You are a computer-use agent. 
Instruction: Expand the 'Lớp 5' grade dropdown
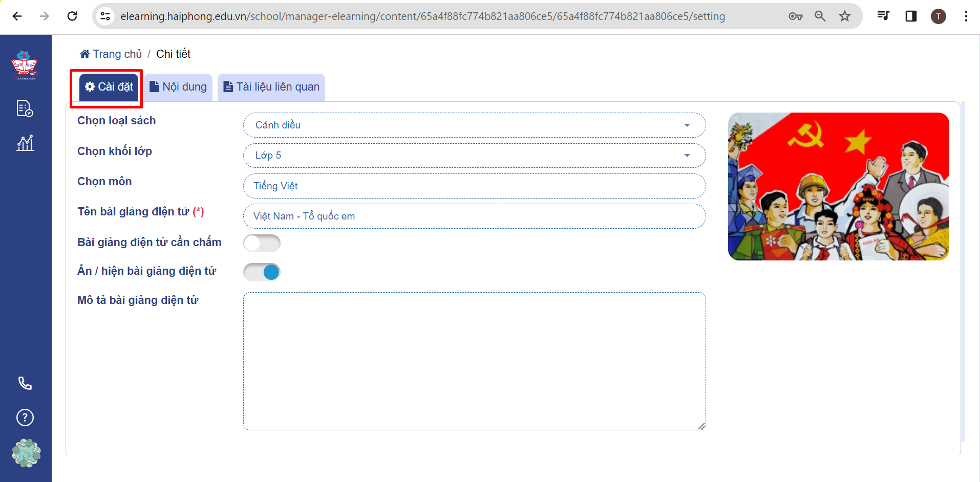coord(474,156)
